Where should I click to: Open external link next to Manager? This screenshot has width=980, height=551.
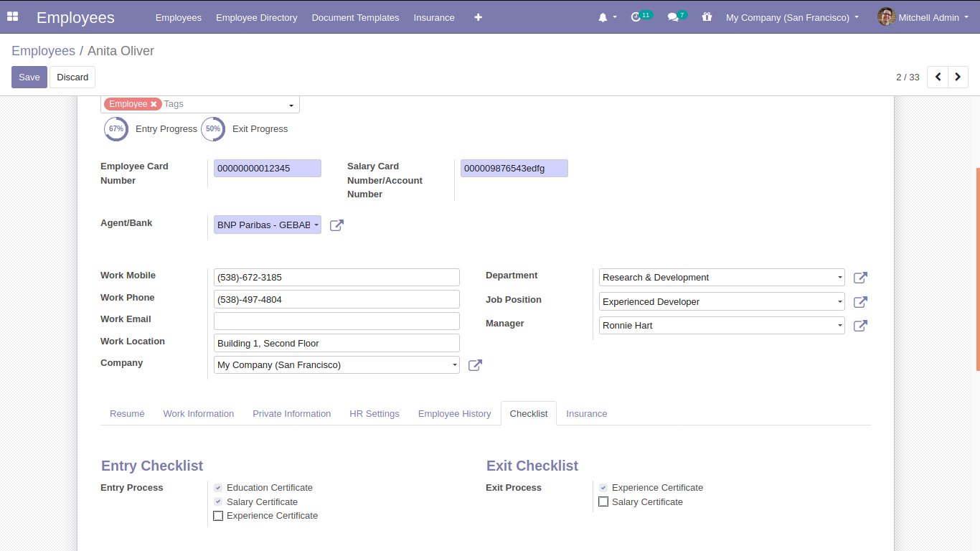pyautogui.click(x=860, y=326)
